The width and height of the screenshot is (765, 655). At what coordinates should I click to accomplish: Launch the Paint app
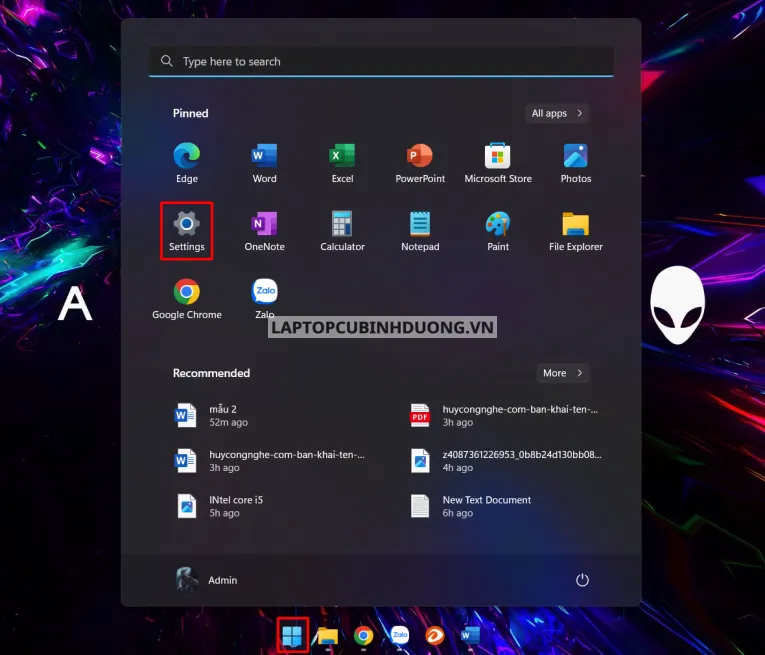coord(498,231)
